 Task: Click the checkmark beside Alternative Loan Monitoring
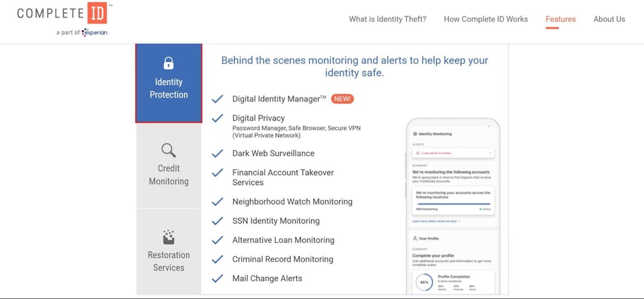click(x=217, y=240)
